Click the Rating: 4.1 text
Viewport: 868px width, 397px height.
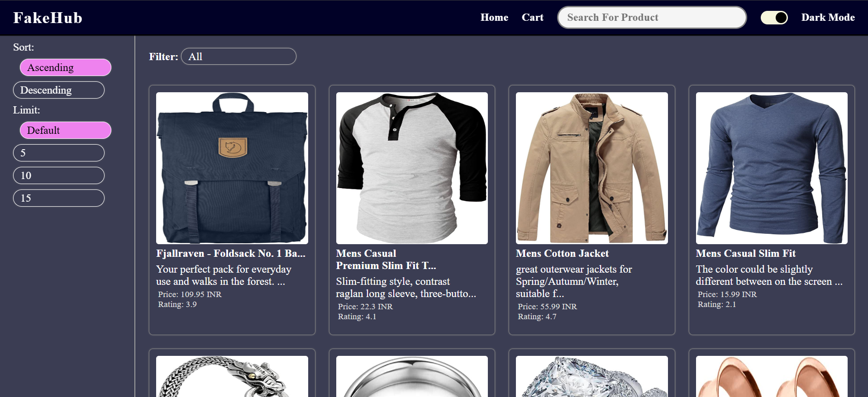tap(357, 317)
